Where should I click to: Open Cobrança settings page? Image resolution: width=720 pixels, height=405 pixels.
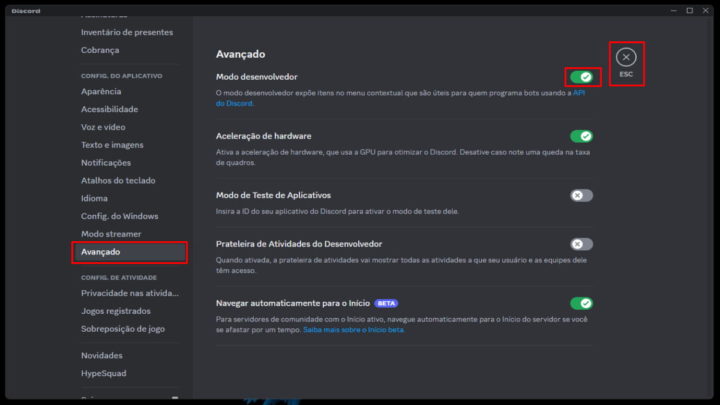[x=100, y=50]
